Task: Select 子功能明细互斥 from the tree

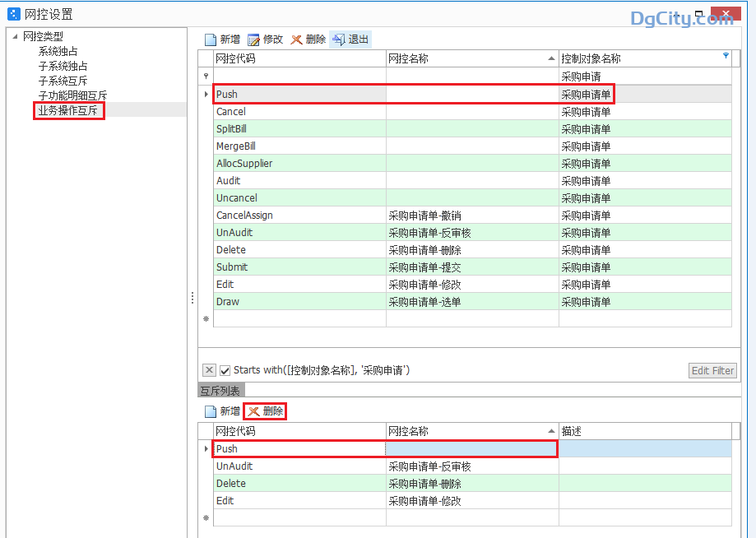Action: tap(71, 95)
